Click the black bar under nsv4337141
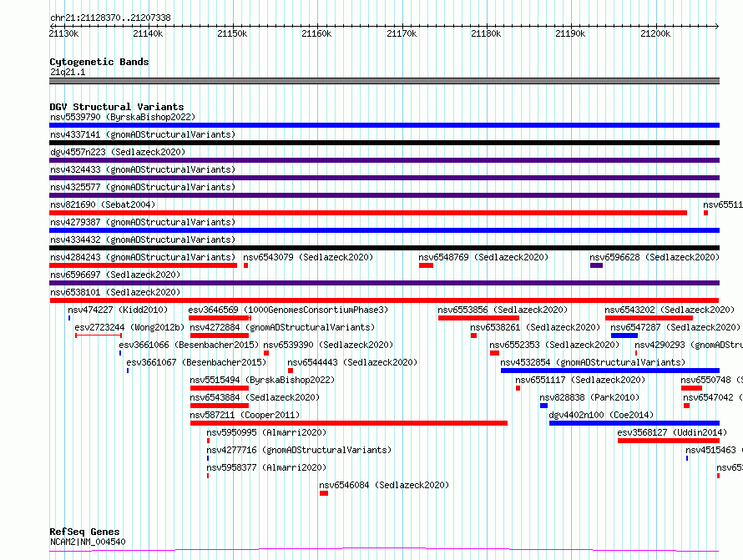Screen dimensions: 743x560 [384, 143]
